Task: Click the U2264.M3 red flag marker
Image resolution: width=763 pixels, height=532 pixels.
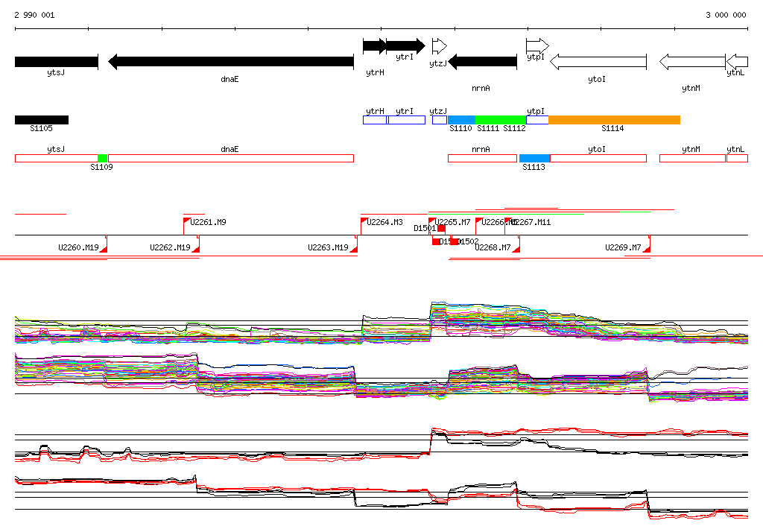Action: 364,221
